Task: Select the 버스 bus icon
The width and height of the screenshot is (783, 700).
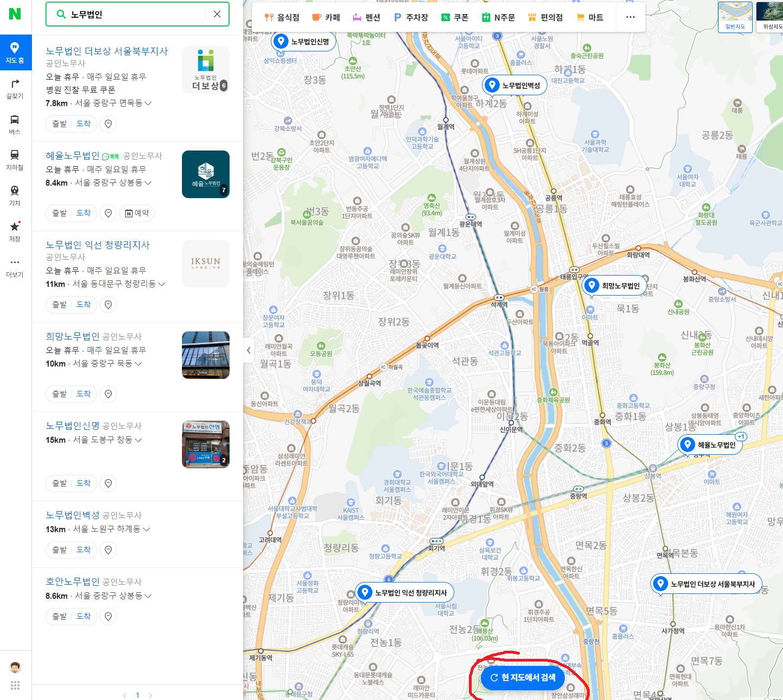Action: 15,125
